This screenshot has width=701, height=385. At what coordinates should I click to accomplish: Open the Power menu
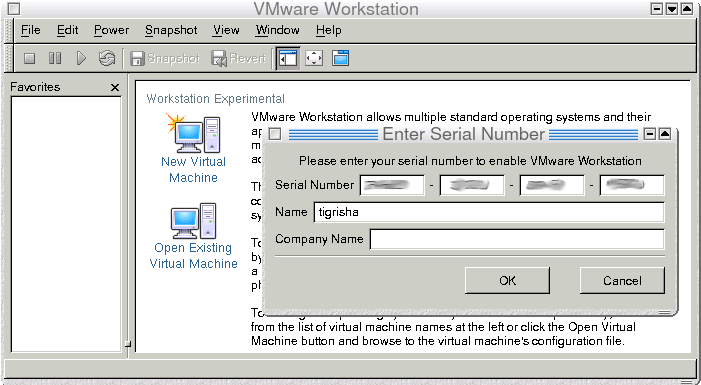pos(111,30)
